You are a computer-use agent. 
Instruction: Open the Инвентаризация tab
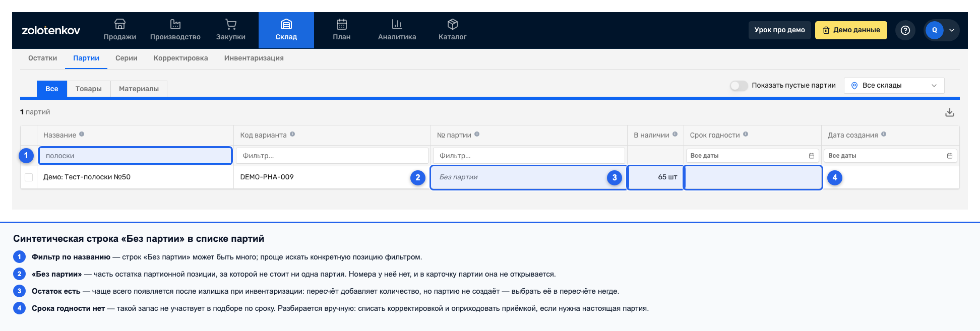pyautogui.click(x=254, y=58)
